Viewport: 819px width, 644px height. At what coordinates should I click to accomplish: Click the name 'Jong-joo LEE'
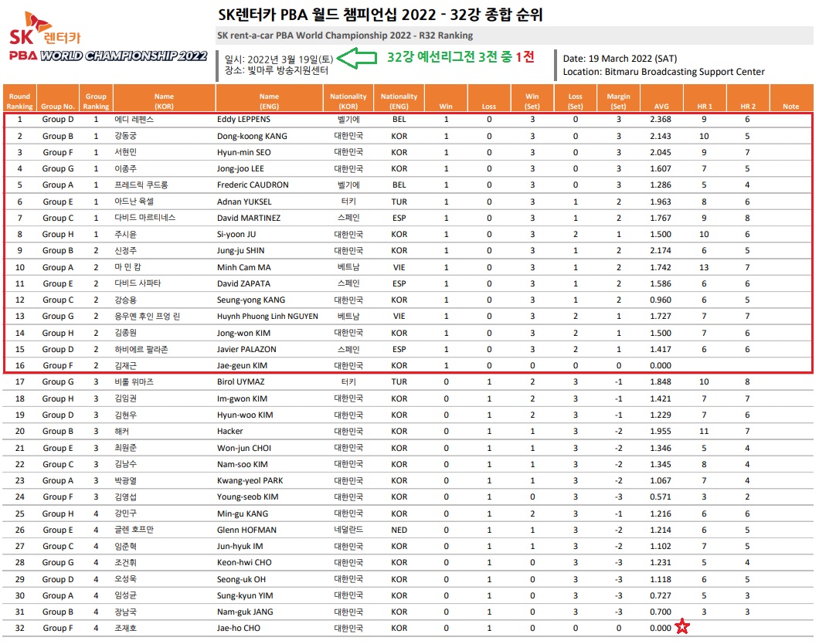[240, 168]
